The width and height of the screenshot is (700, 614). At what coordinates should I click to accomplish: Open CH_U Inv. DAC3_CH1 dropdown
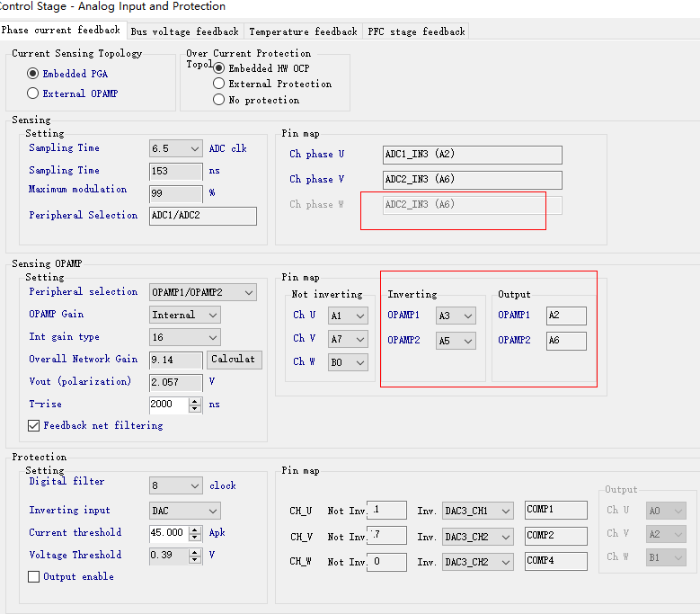(x=478, y=511)
